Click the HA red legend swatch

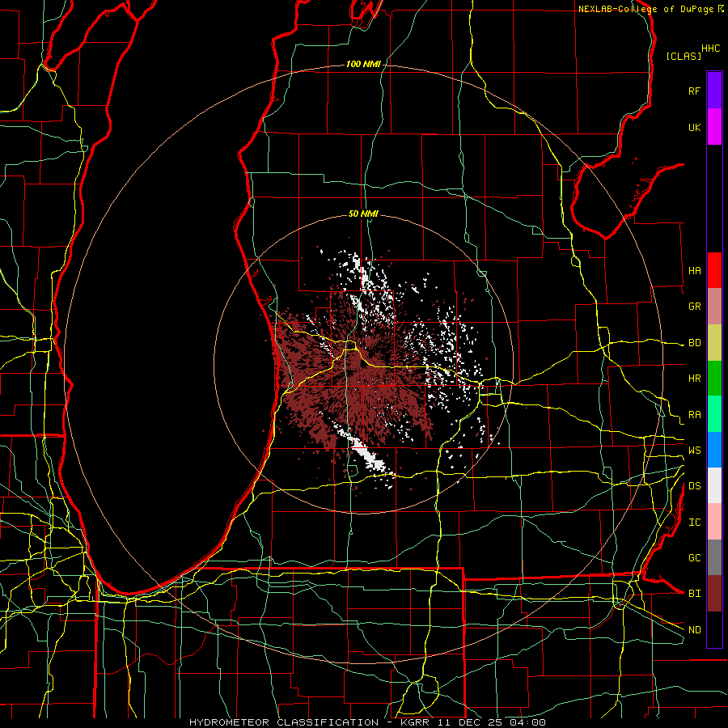pos(714,270)
